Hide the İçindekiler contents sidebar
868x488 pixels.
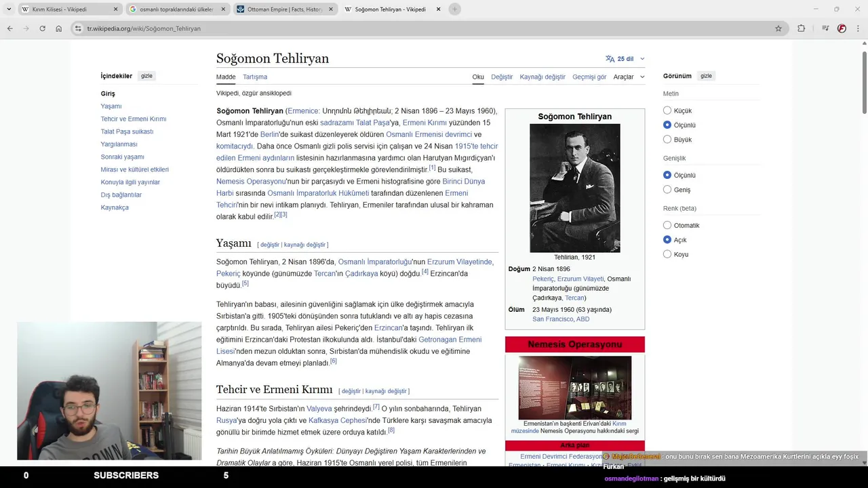tap(146, 76)
